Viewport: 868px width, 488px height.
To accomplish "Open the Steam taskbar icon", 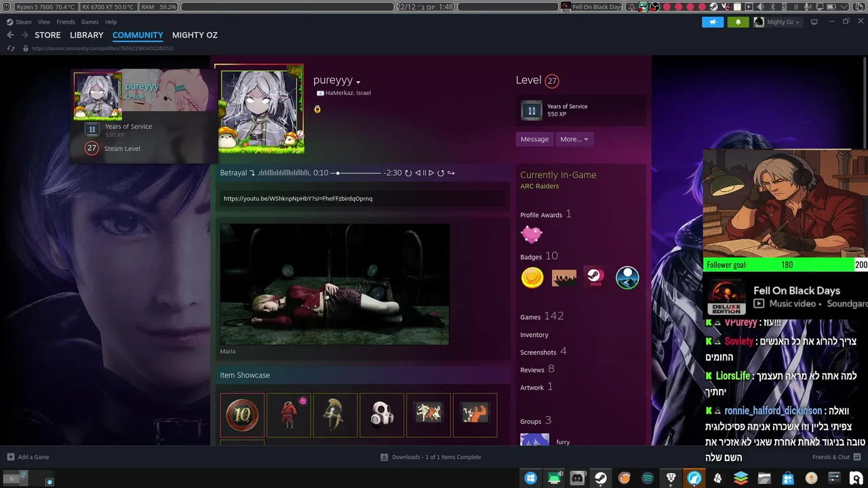I will (x=601, y=479).
